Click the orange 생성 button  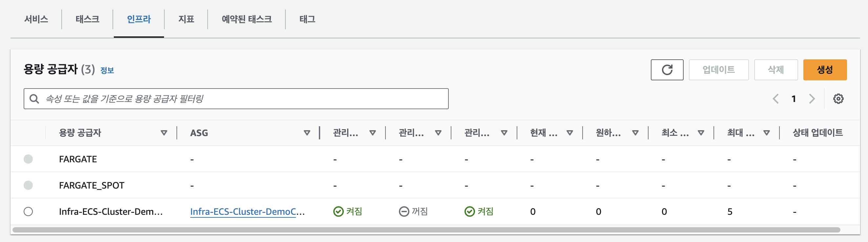(824, 70)
